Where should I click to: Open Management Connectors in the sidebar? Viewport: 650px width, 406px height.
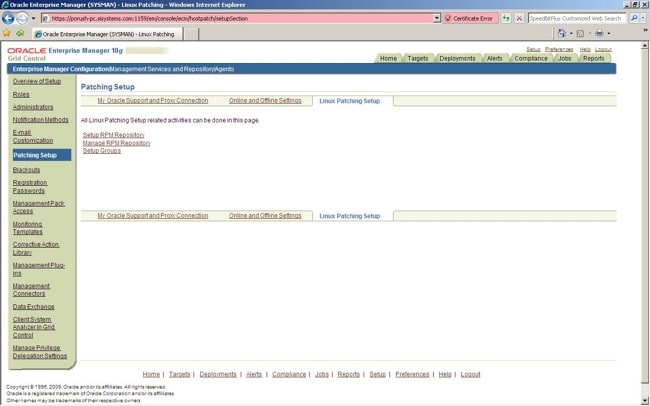tap(31, 290)
